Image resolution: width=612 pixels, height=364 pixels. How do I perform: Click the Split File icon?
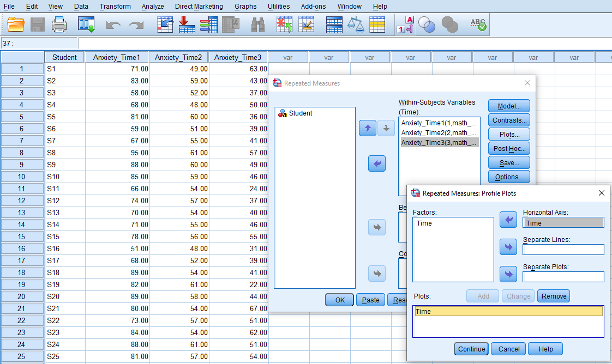pos(334,25)
